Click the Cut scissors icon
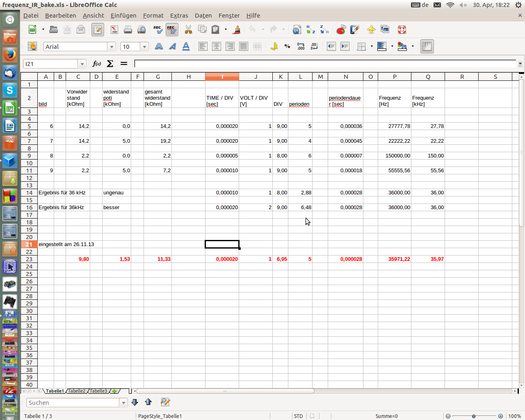525x420 pixels. [188, 30]
